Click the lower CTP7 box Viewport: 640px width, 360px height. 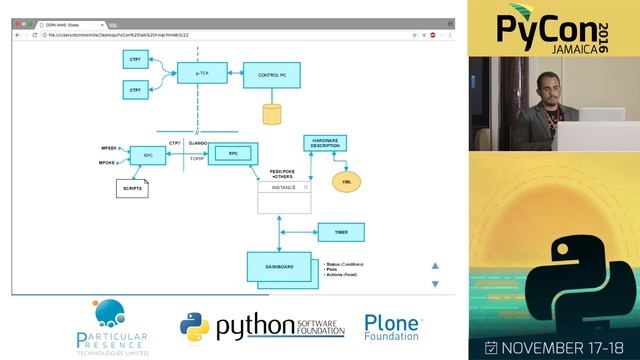coord(136,90)
